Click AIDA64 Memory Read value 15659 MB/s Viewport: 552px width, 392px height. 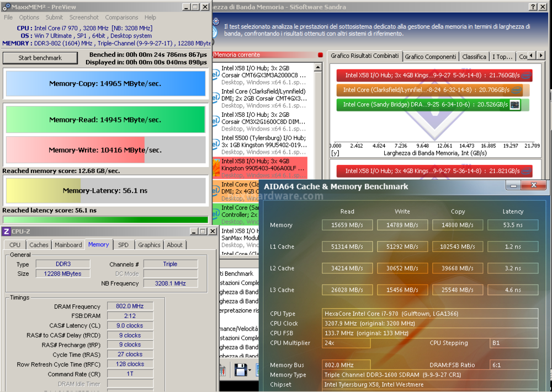point(347,225)
